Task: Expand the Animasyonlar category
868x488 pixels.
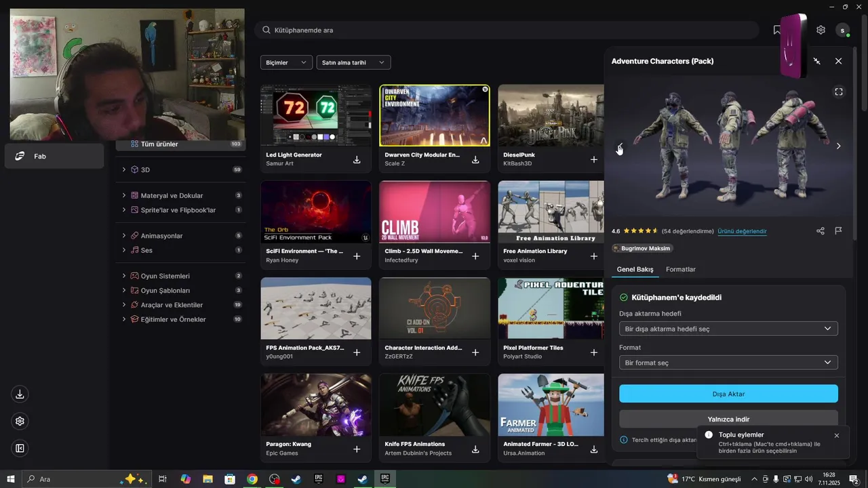Action: pyautogui.click(x=124, y=236)
